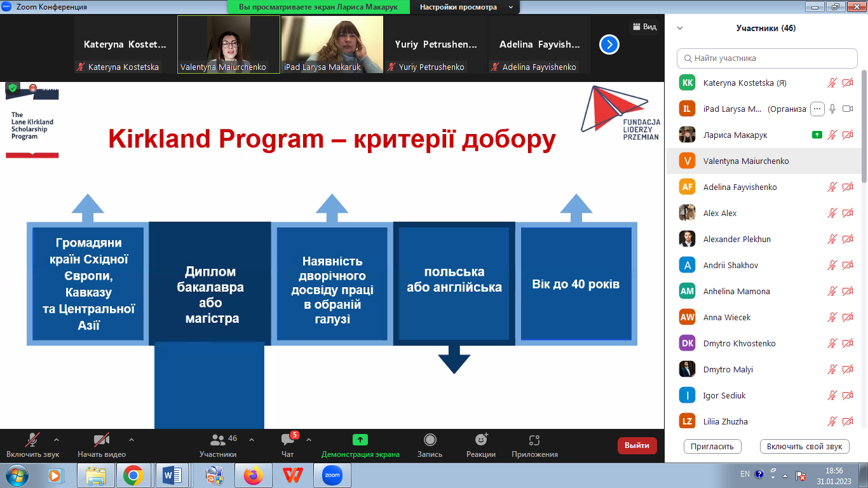Toggle the Участники participants panel

click(218, 445)
